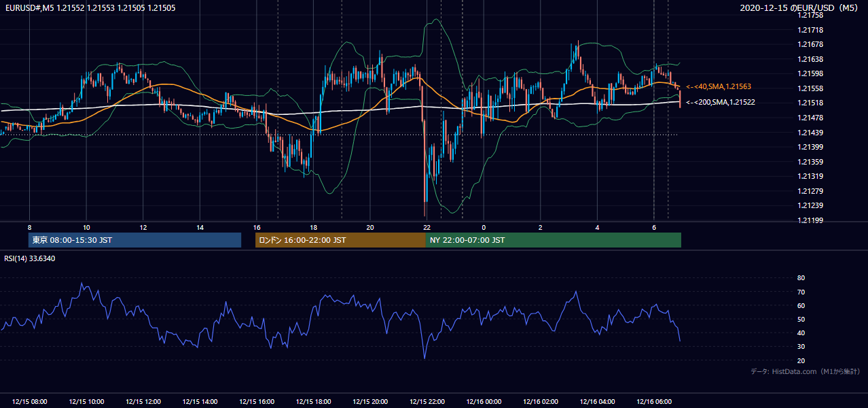Click hour label 10 under the price chart
The height and width of the screenshot is (408, 868).
[86, 227]
